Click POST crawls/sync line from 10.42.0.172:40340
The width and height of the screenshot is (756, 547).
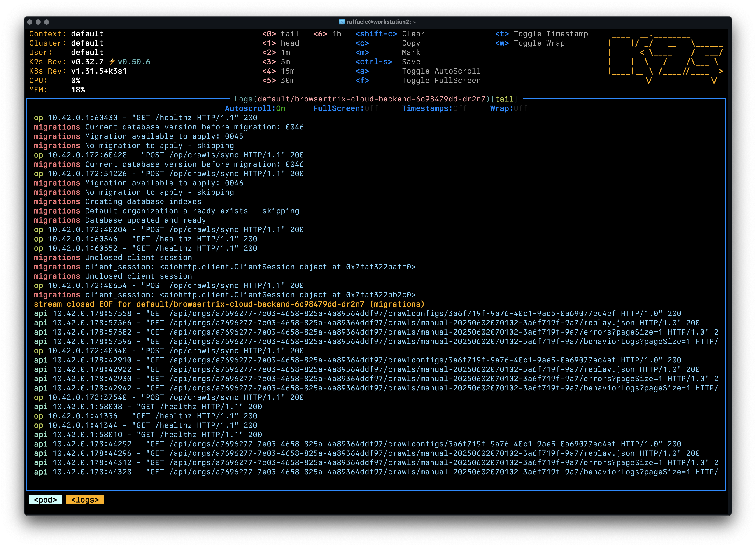(169, 351)
